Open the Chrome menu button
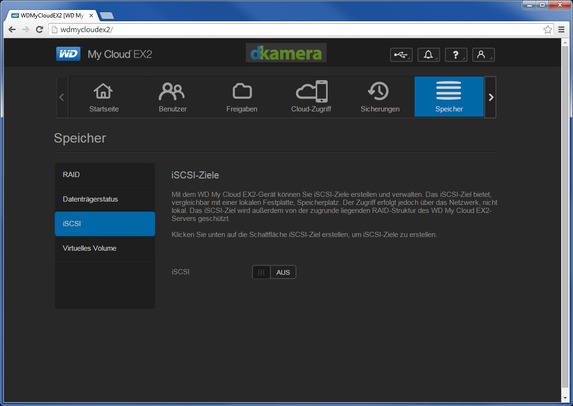This screenshot has height=406, width=573. (x=561, y=30)
